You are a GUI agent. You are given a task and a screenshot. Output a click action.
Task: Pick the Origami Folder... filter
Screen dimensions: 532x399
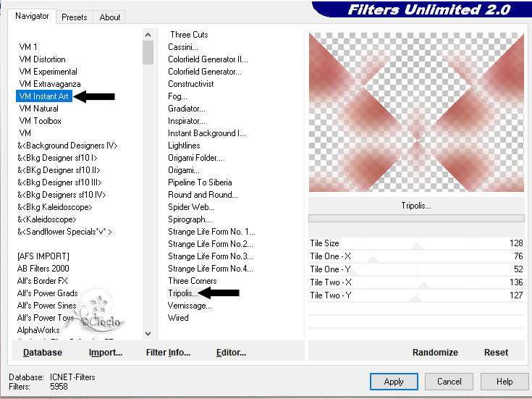pyautogui.click(x=195, y=158)
